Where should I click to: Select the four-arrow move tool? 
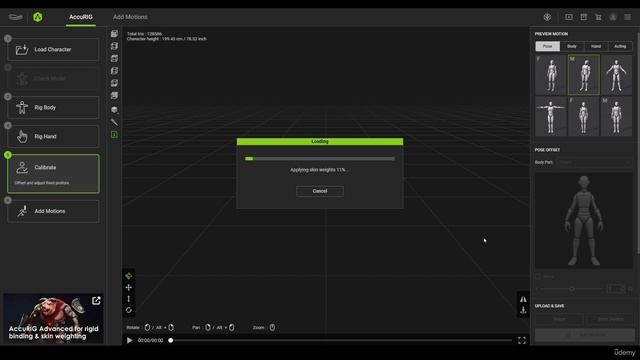129,287
